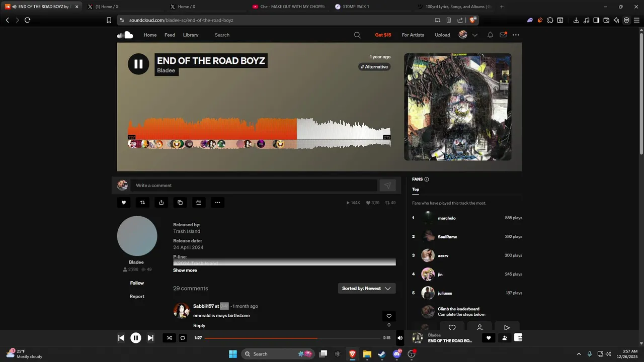Screen dimensions: 644x362
Task: Pause playback in the bottom player bar
Action: click(x=136, y=338)
